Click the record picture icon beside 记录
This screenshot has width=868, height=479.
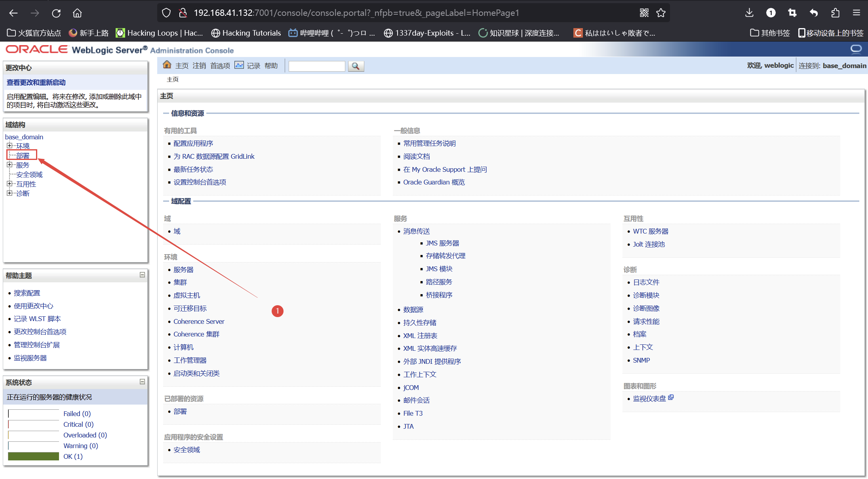(239, 65)
